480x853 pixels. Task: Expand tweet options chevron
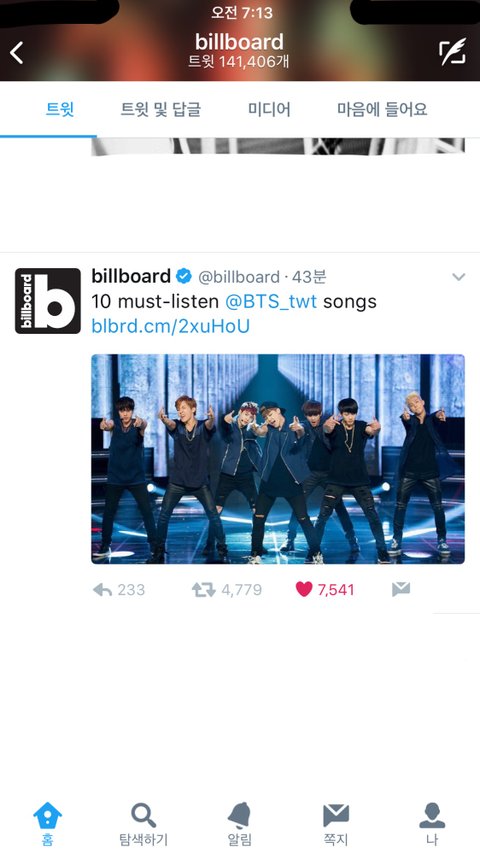459,277
